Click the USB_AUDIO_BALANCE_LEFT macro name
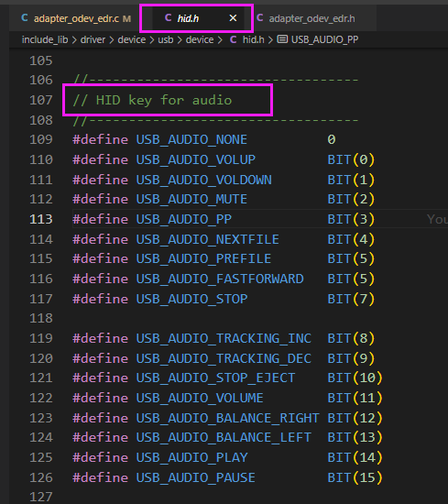Viewport: 448px width, 504px height. coord(224,437)
